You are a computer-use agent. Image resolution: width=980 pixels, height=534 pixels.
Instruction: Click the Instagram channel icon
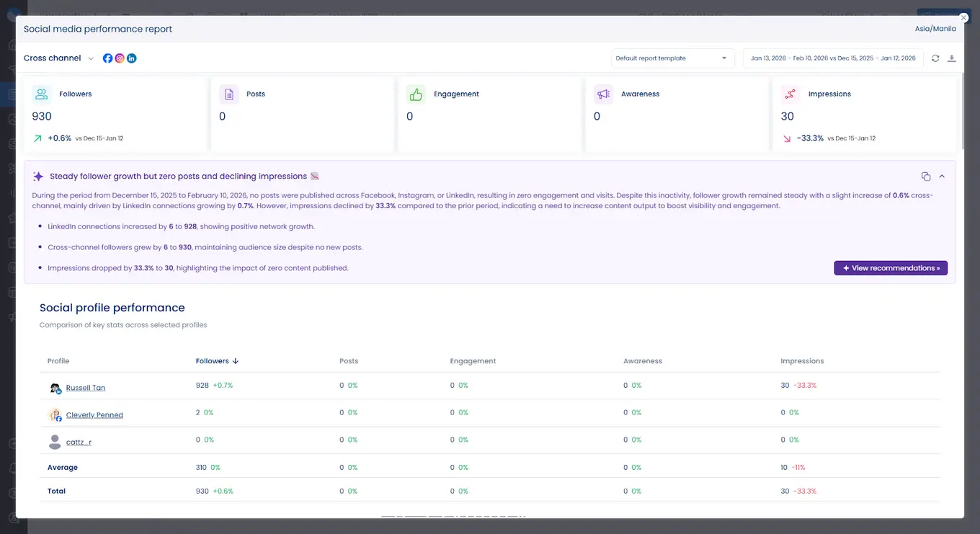pos(120,58)
